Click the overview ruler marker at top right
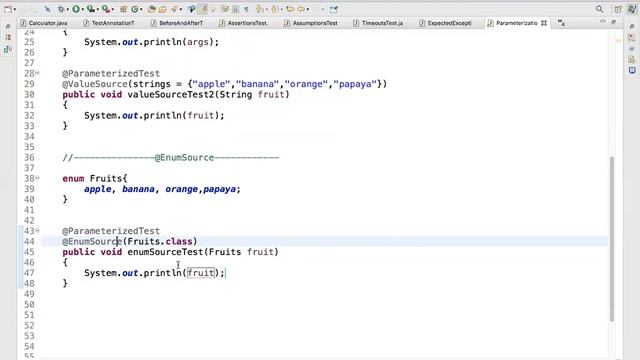This screenshot has height=360, width=640. (x=618, y=40)
